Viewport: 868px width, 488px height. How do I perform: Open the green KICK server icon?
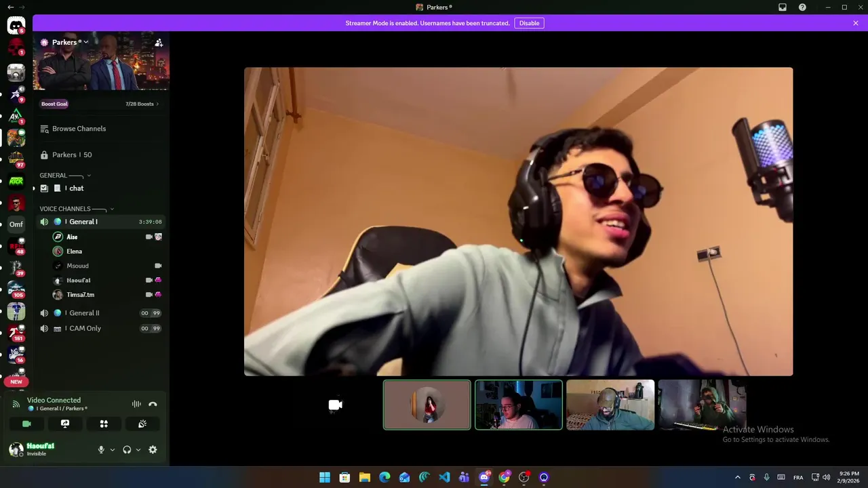(x=16, y=181)
